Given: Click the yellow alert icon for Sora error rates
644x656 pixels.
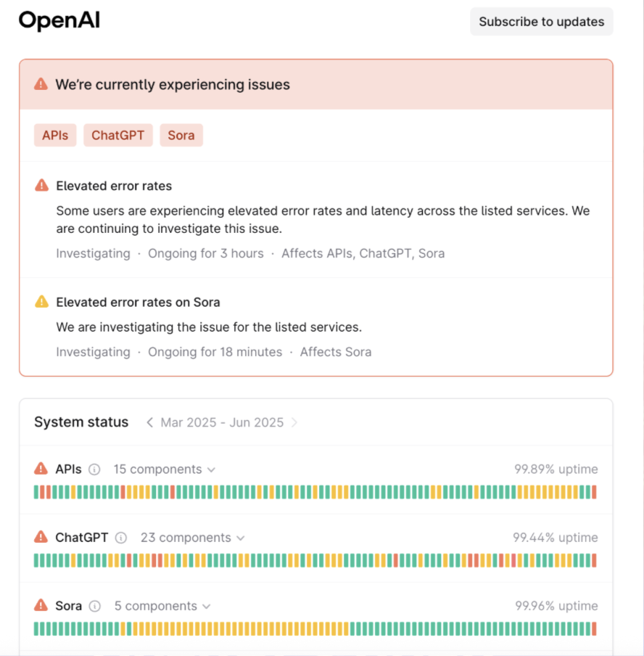Looking at the screenshot, I should 42,302.
